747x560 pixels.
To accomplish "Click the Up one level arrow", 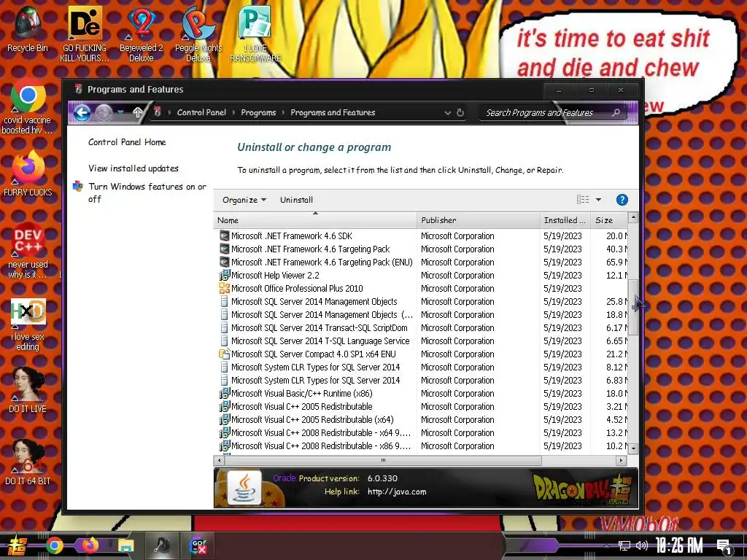I will click(x=138, y=112).
